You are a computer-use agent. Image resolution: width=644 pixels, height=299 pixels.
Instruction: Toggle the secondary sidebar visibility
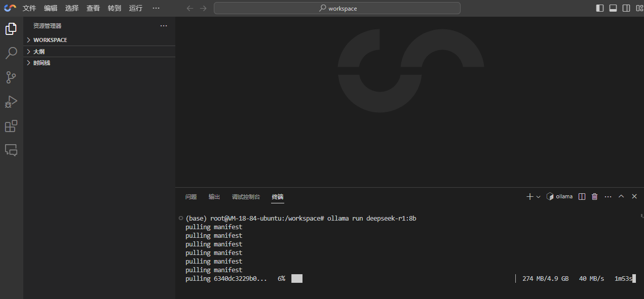point(626,8)
